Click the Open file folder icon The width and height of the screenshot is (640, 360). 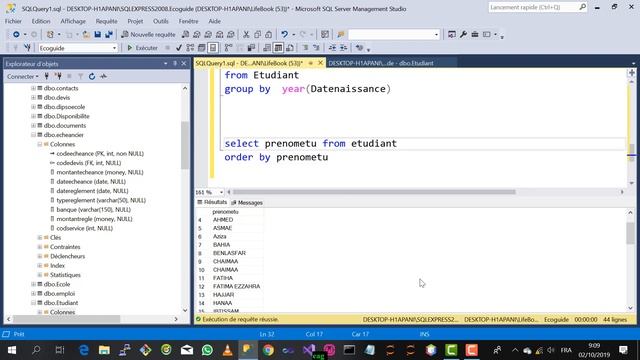(x=86, y=35)
